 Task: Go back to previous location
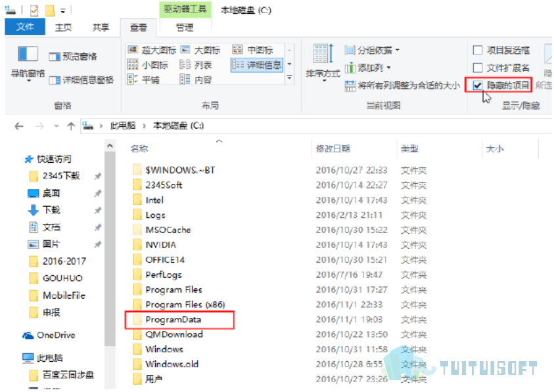[19, 126]
